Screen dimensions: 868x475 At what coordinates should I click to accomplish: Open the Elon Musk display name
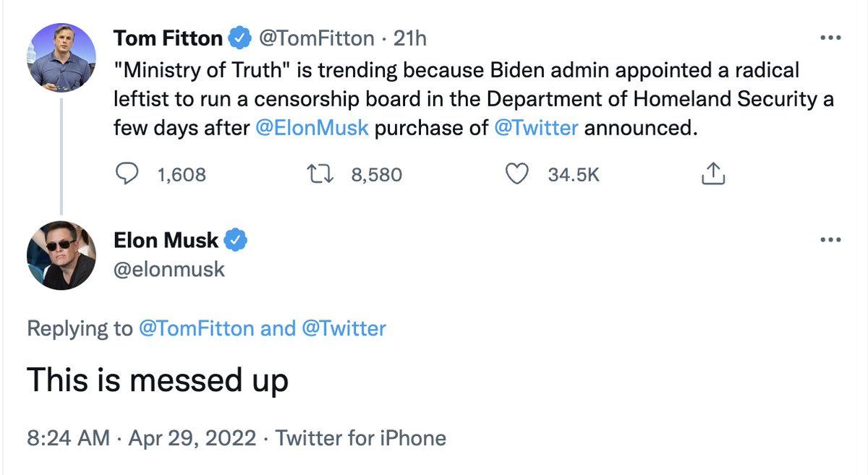[x=166, y=240]
